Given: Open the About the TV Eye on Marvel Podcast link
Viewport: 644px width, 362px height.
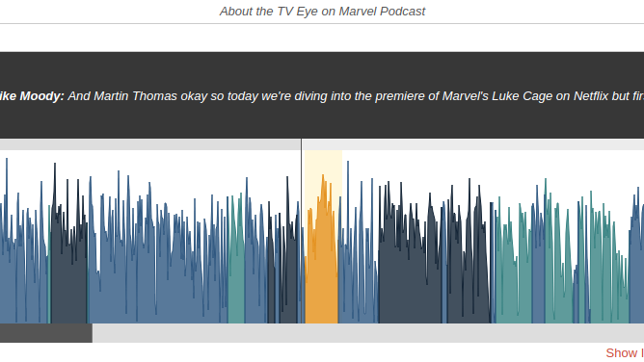Looking at the screenshot, I should click(322, 11).
